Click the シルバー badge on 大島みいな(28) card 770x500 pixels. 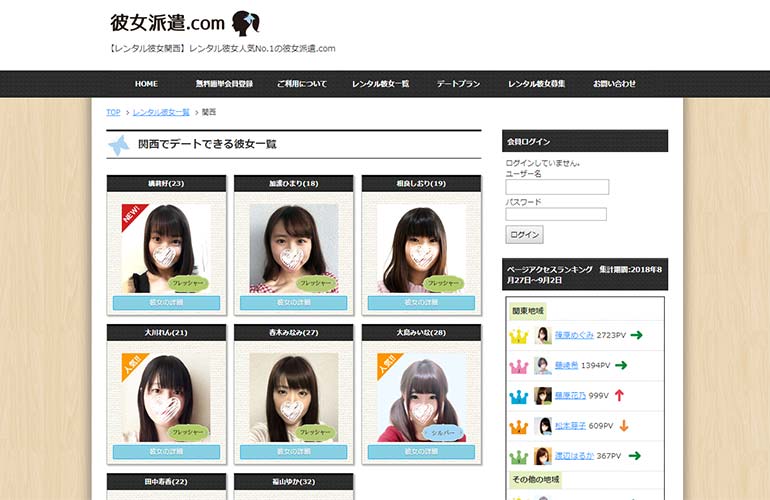(443, 433)
